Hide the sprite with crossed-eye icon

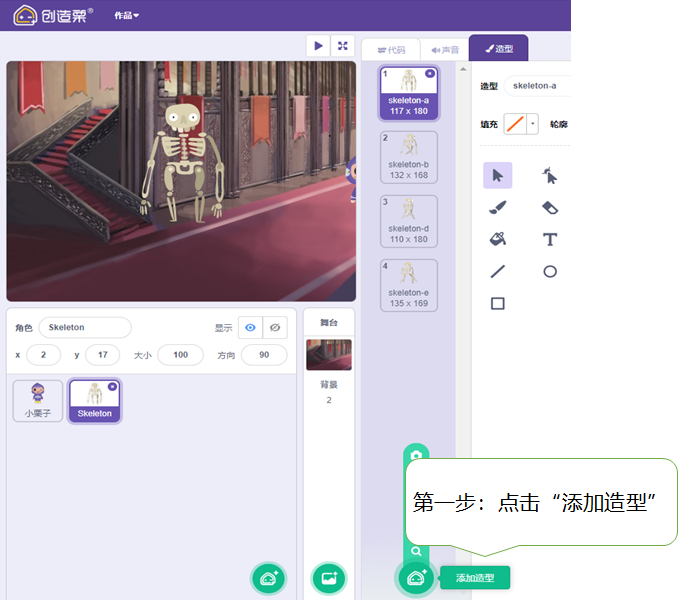275,328
